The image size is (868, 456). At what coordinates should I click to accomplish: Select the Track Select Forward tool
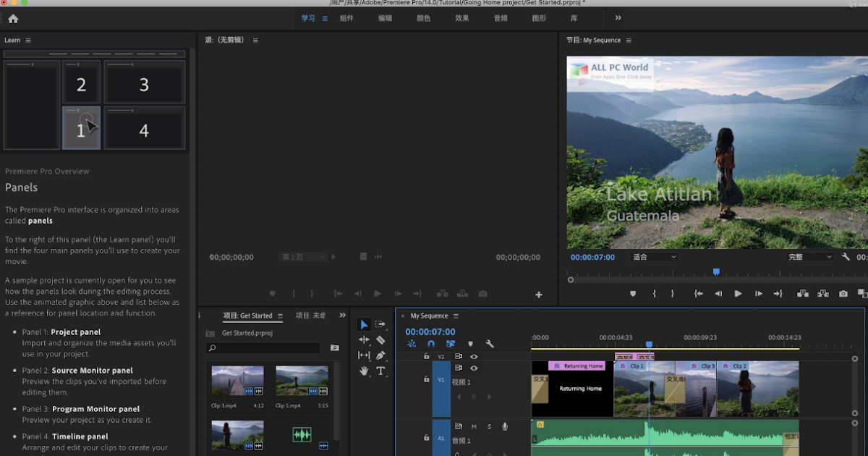click(x=380, y=324)
